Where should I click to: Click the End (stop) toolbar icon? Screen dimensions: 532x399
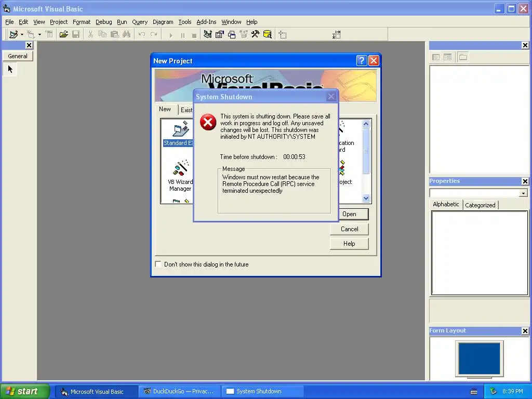(x=194, y=35)
